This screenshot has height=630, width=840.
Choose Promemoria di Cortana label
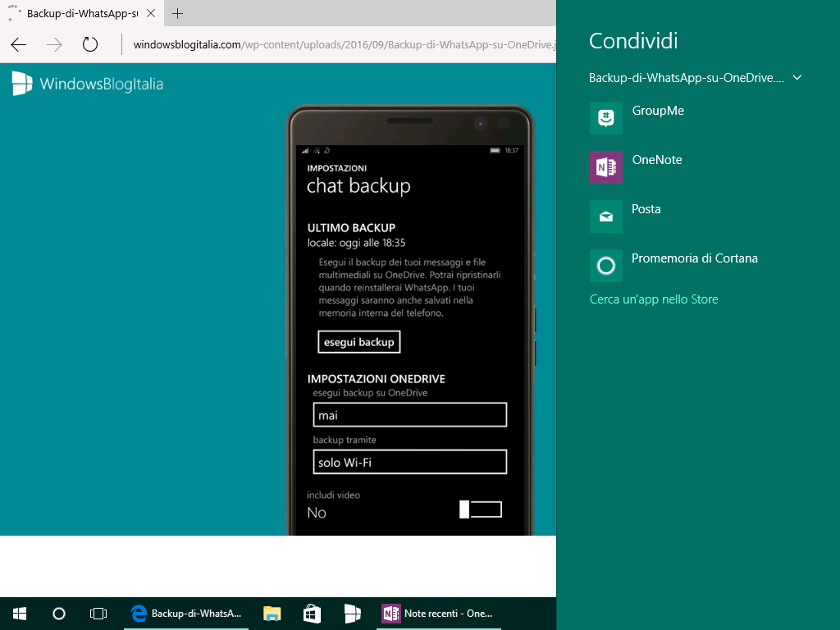[x=694, y=258]
